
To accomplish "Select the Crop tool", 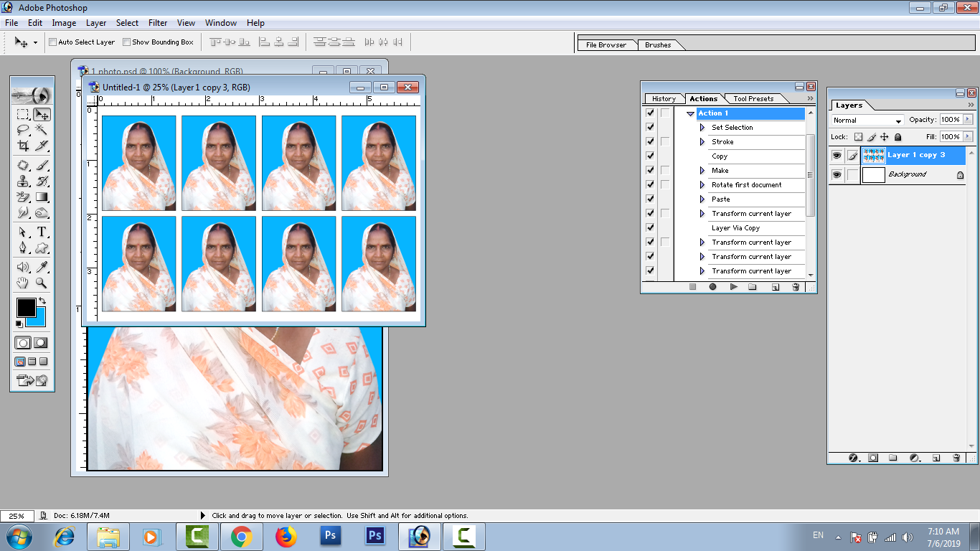I will (23, 146).
